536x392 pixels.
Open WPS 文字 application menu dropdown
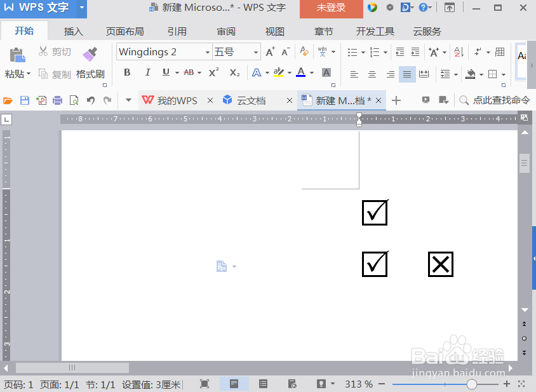coord(81,7)
